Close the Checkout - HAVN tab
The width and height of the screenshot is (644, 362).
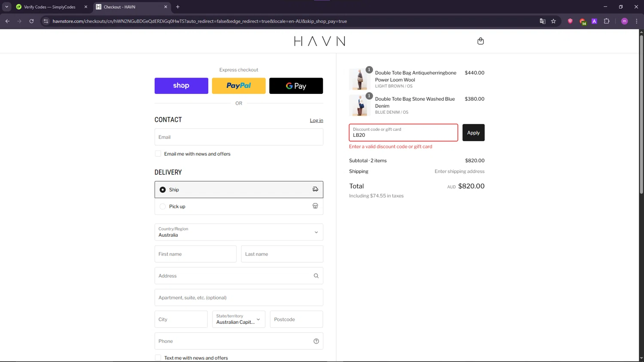pos(166,7)
